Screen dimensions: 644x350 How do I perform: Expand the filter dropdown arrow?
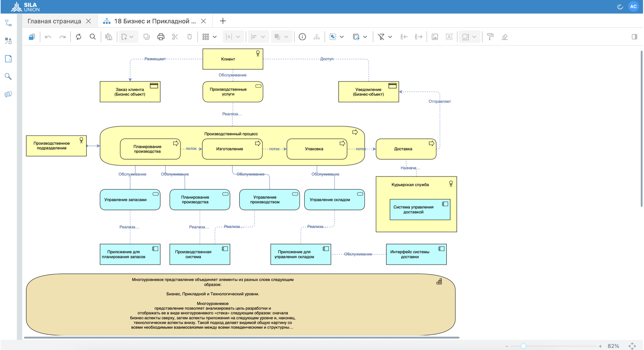(390, 37)
